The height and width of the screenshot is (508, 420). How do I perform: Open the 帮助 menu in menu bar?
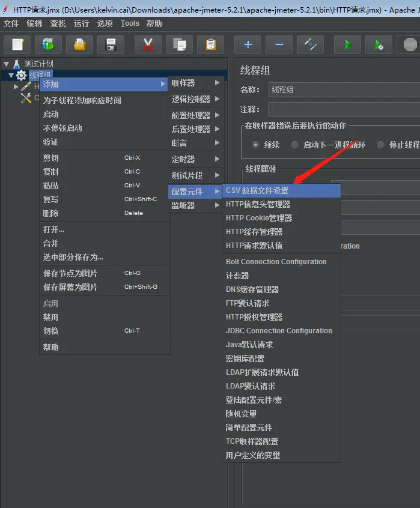pos(154,23)
